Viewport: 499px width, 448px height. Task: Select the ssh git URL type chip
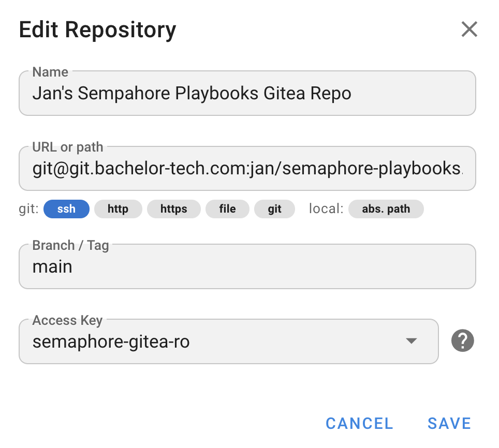pos(66,209)
